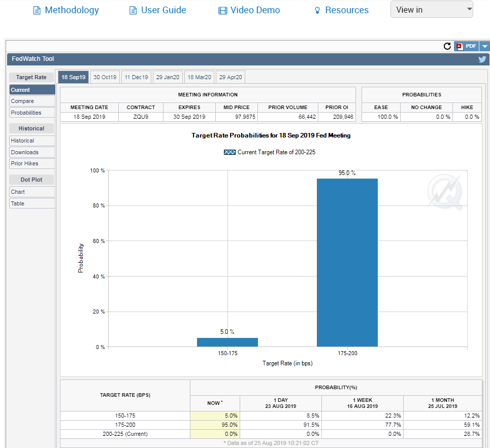
Task: Click the 150-175 bar in chart
Action: pyautogui.click(x=227, y=342)
